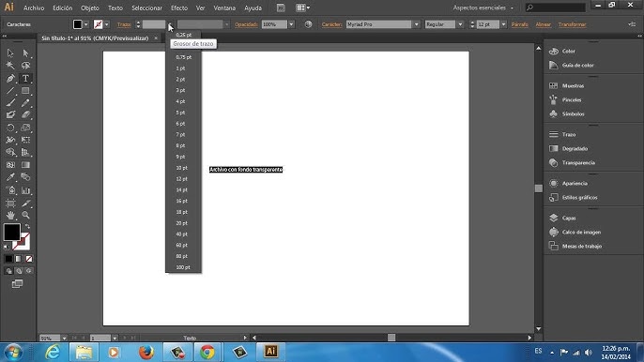The image size is (644, 362).
Task: Choose 100 pt stroke weight
Action: click(183, 267)
